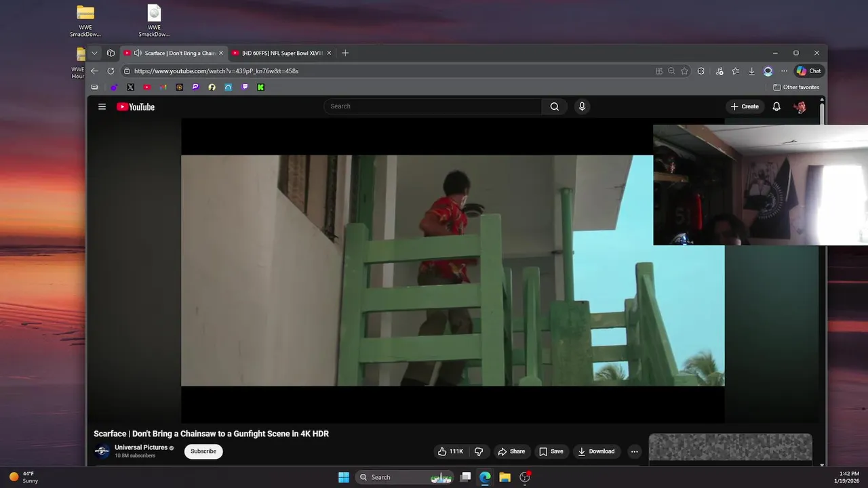868x488 pixels.
Task: Open Edge workspaces icon
Action: coord(111,53)
